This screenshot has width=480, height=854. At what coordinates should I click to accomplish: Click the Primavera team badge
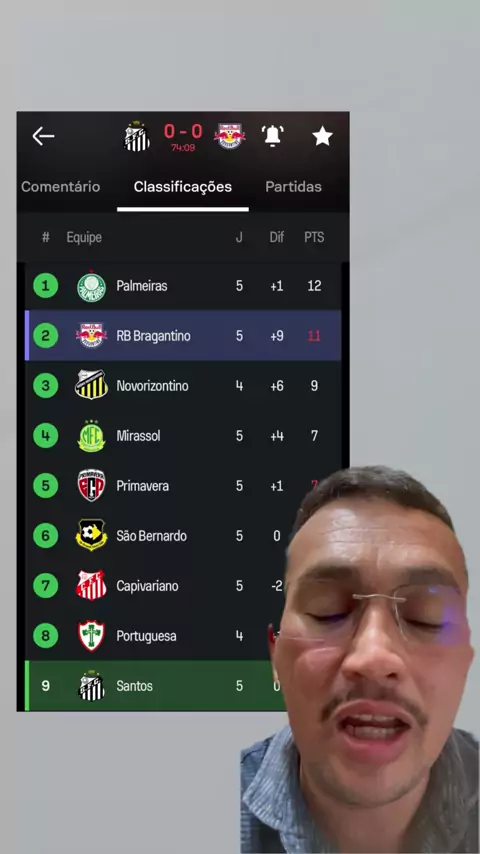coord(91,486)
